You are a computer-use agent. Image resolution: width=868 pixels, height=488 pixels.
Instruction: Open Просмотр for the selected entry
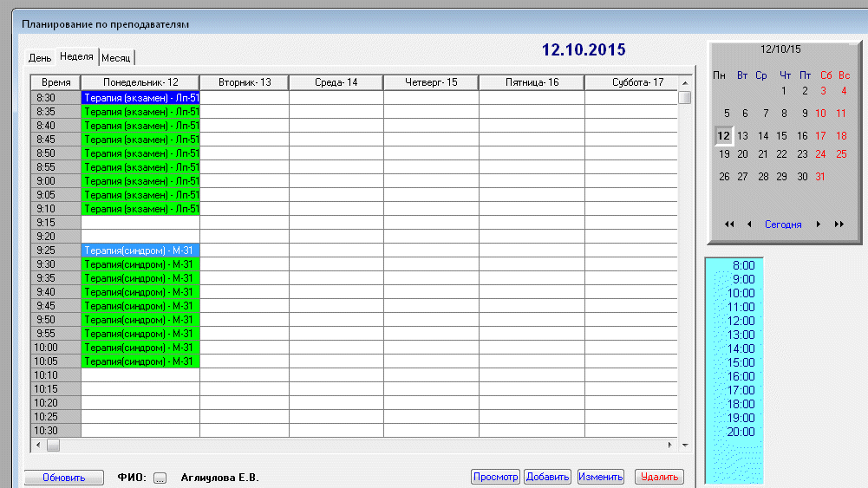point(495,477)
